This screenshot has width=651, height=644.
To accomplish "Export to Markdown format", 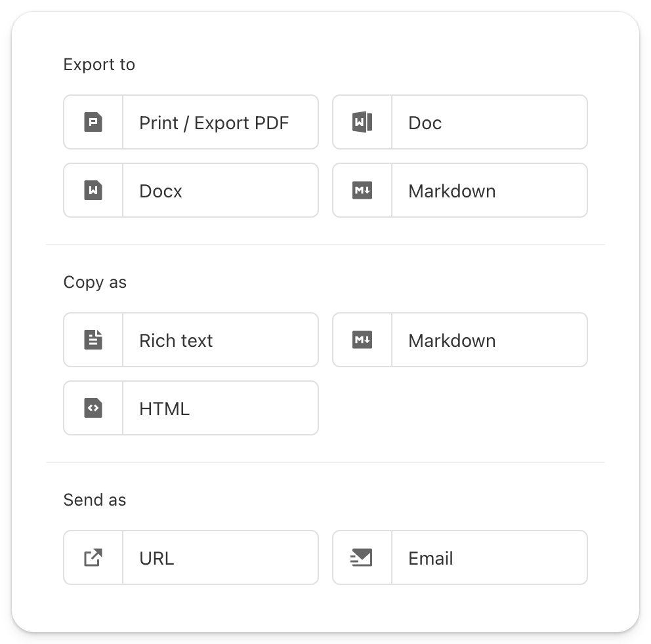I will (x=451, y=191).
